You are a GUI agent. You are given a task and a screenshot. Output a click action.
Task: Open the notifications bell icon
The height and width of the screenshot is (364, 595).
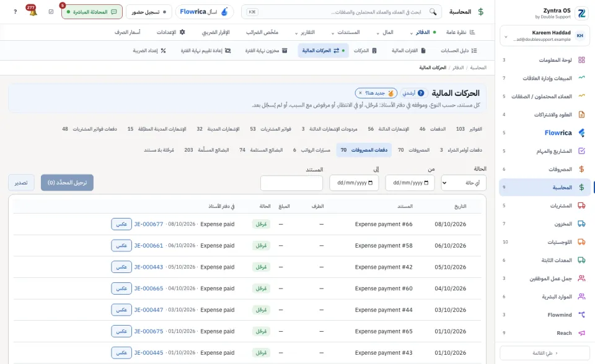32,11
